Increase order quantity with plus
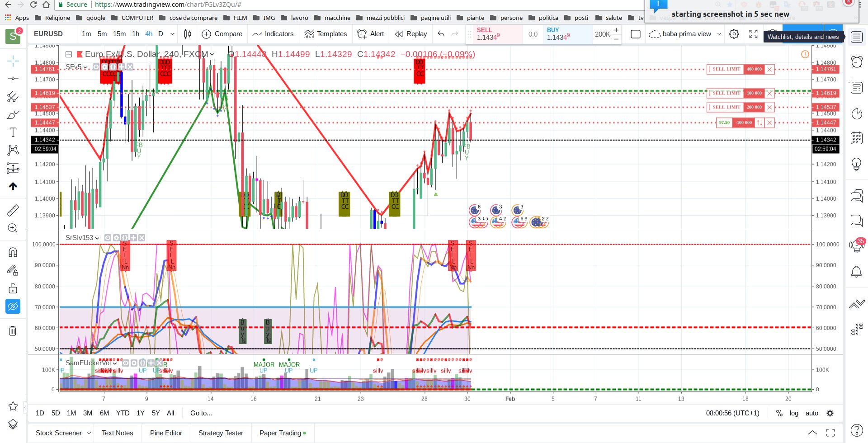Screen dimensions: 868x443 point(616,30)
